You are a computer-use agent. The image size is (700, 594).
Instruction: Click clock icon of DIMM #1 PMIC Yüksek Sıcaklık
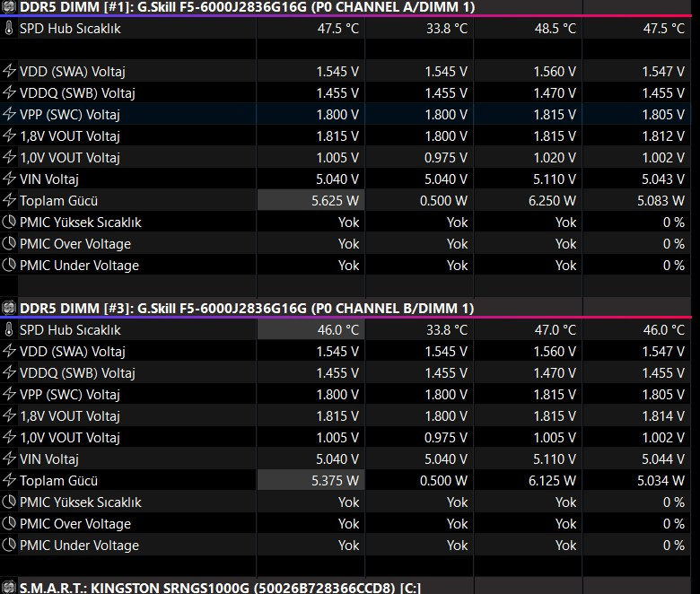click(9, 222)
